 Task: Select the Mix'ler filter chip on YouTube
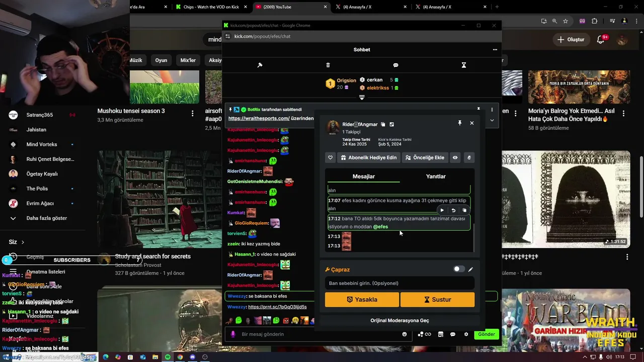point(188,60)
